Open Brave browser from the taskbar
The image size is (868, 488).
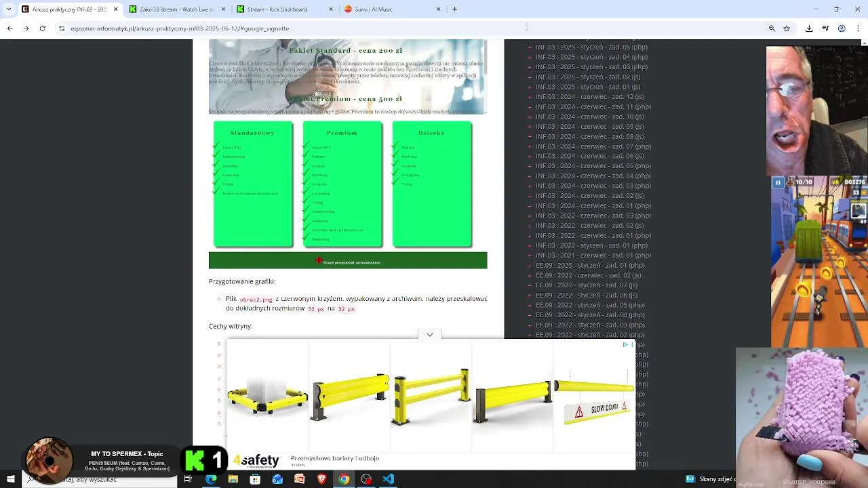click(321, 479)
